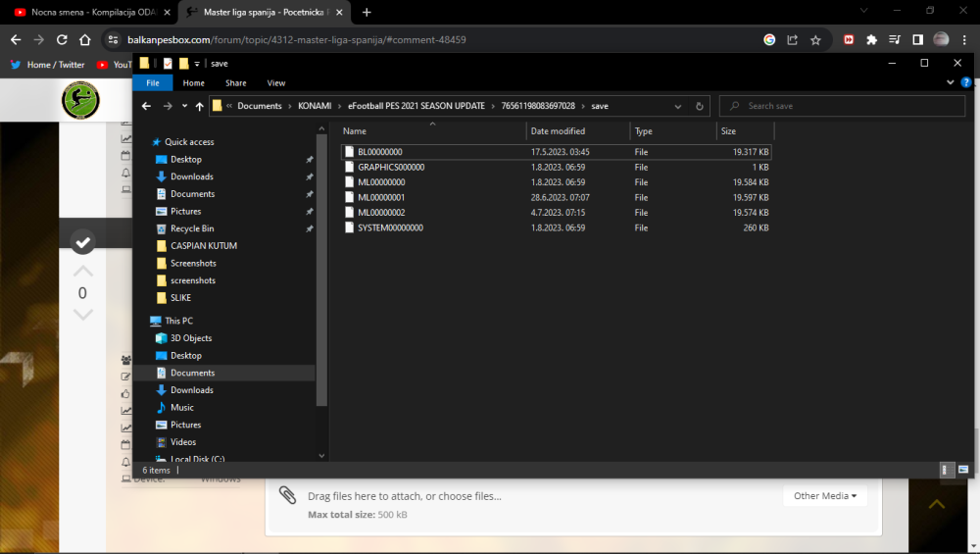Reload the browser page

(x=62, y=40)
